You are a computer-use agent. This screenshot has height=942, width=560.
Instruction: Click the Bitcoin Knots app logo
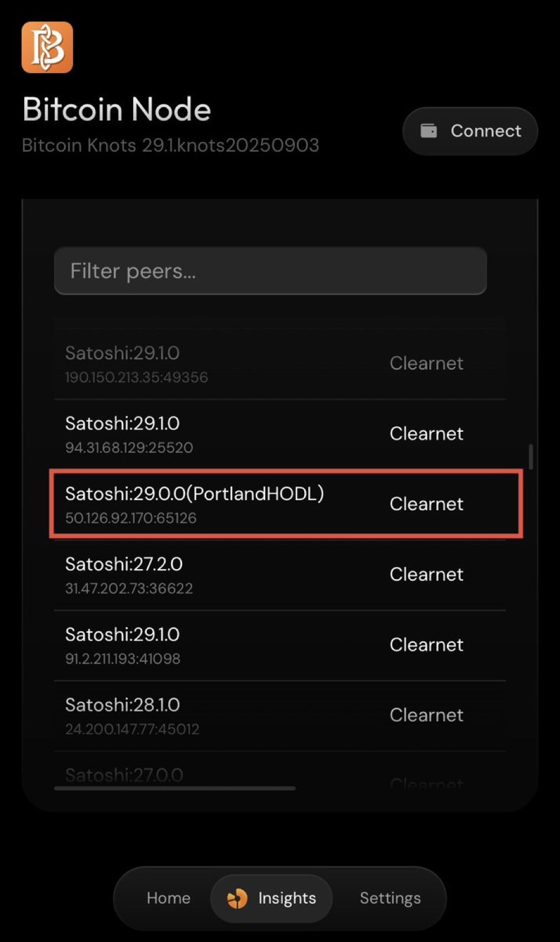tap(47, 47)
